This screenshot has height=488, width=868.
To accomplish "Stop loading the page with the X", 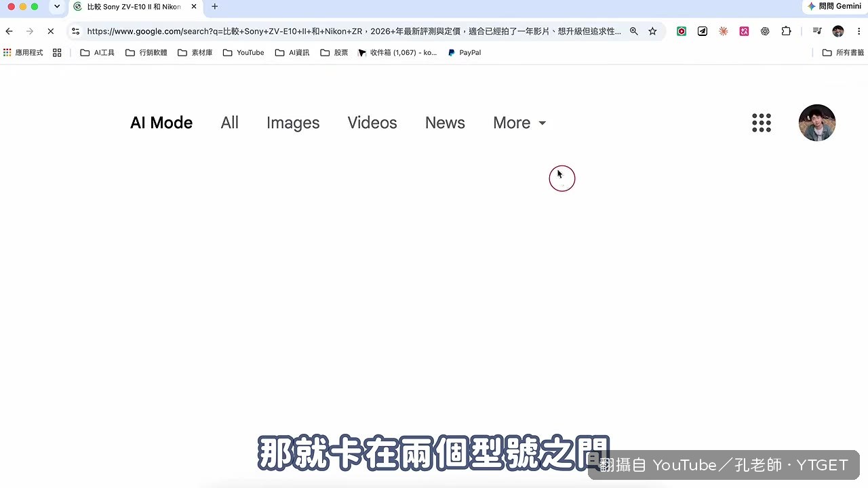I will pos(50,31).
